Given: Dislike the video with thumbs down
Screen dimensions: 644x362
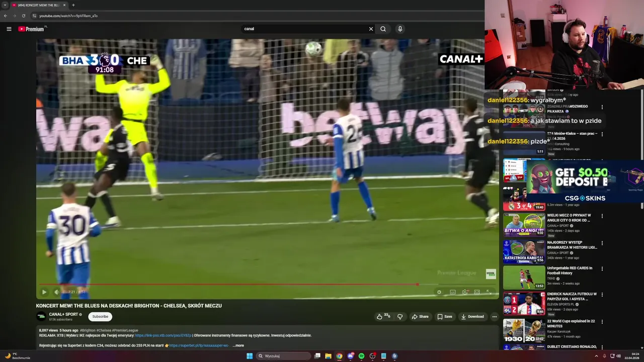Looking at the screenshot, I should 400,316.
